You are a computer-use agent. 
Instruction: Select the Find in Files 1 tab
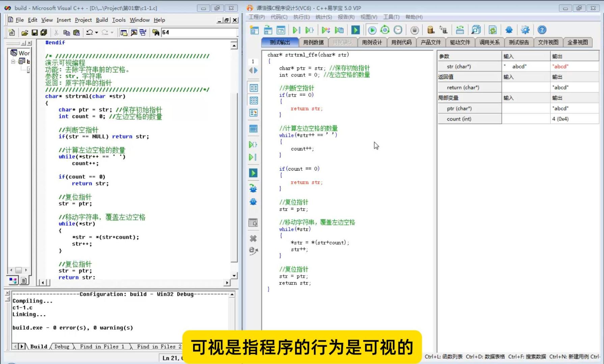click(102, 346)
